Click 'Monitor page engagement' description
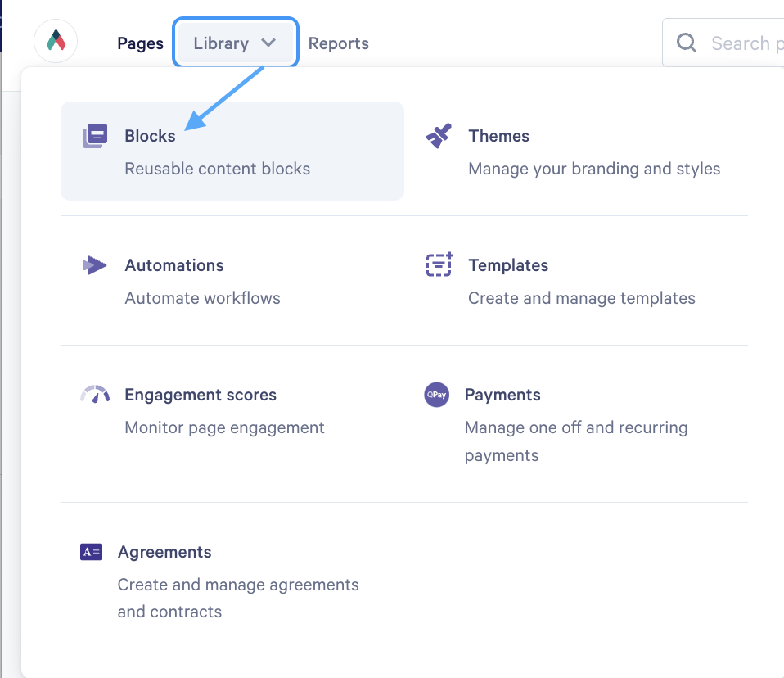 tap(225, 427)
